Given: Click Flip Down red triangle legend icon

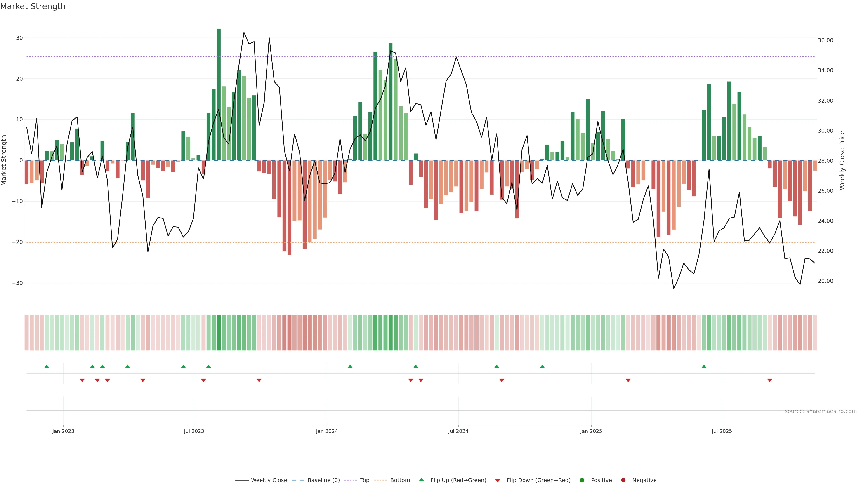Looking at the screenshot, I should tap(498, 480).
